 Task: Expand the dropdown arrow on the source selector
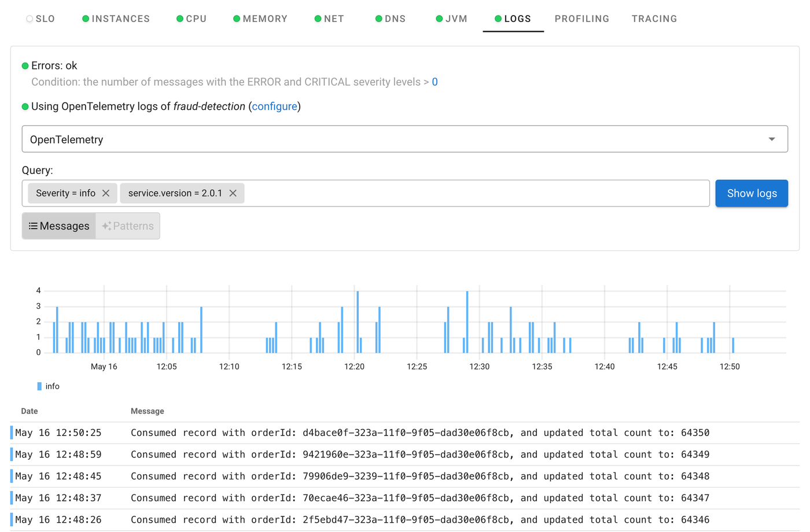pyautogui.click(x=771, y=139)
